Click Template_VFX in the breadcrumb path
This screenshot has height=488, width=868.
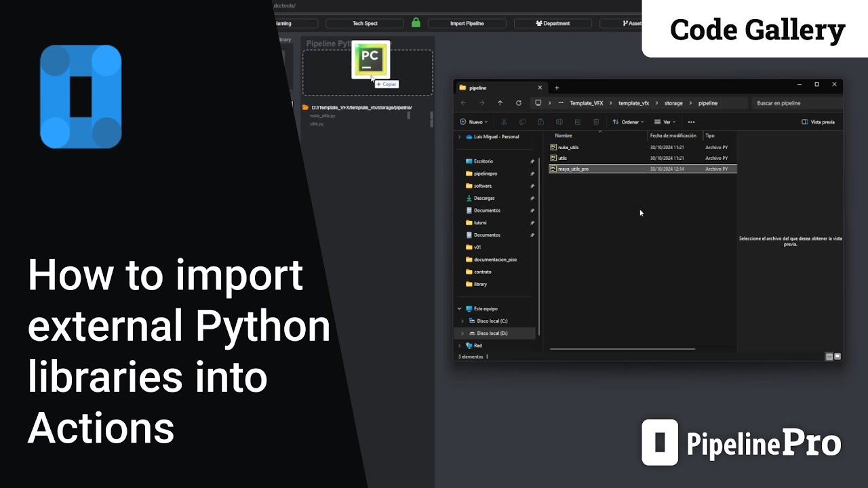pyautogui.click(x=586, y=103)
